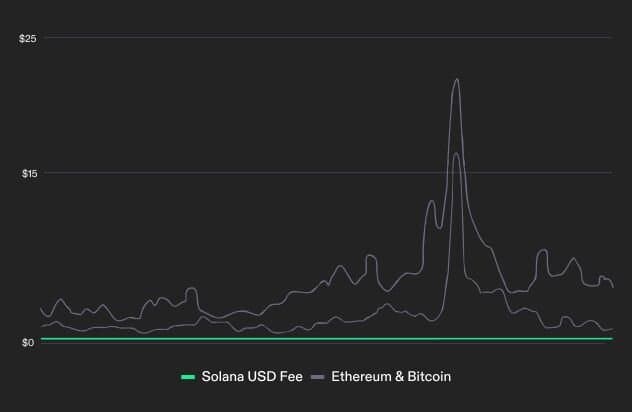Click the right end of green Solana line
Image resolution: width=632 pixels, height=412 pixels.
[610, 339]
